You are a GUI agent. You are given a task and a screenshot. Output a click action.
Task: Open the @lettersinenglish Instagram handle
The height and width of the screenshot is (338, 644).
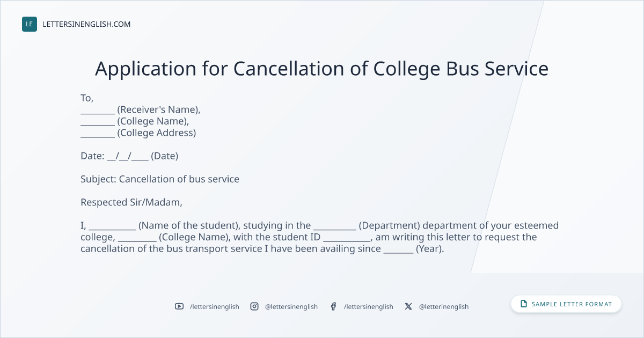click(291, 306)
